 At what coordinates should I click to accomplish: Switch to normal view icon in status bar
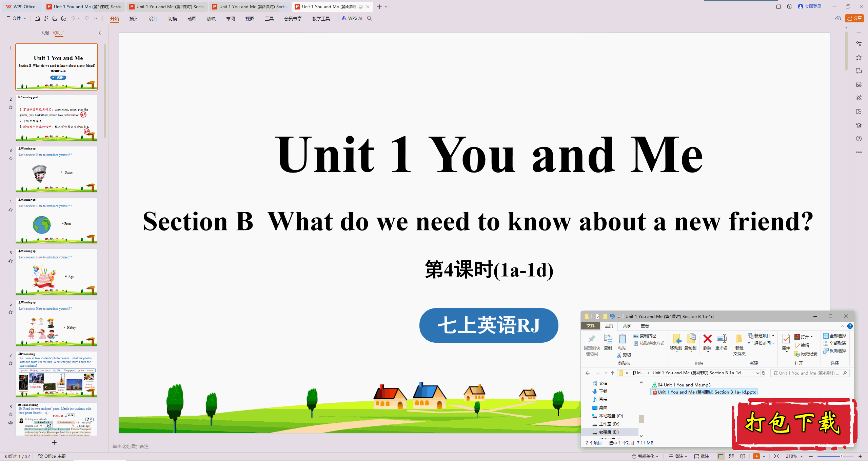pyautogui.click(x=721, y=456)
